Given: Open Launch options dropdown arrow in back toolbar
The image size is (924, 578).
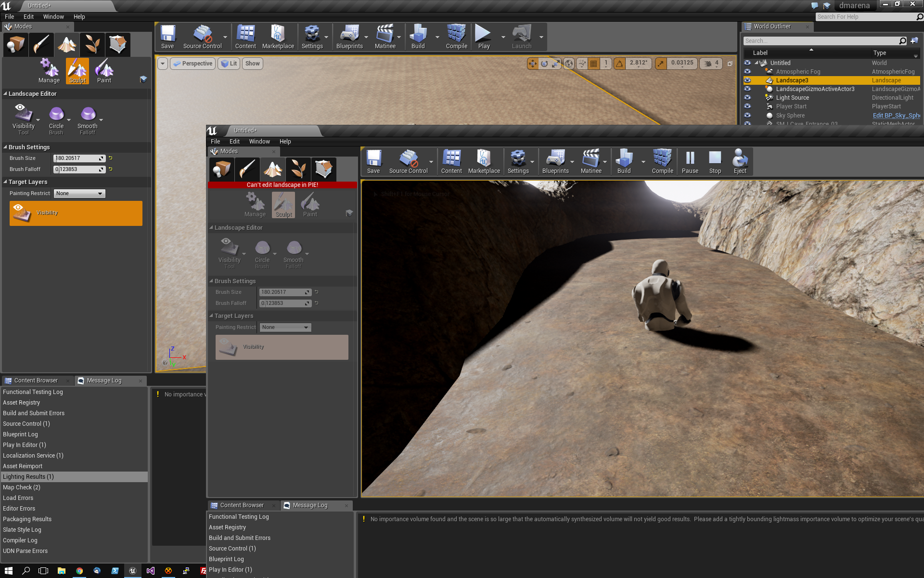Looking at the screenshot, I should pyautogui.click(x=541, y=37).
